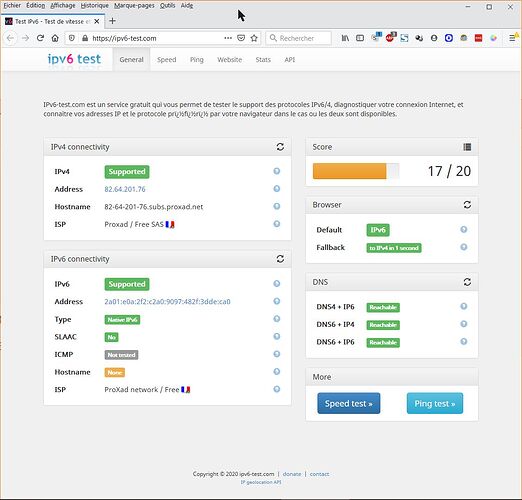This screenshot has width=522, height=500.
Task: Open the Library bookshelf icon
Action: tap(345, 38)
